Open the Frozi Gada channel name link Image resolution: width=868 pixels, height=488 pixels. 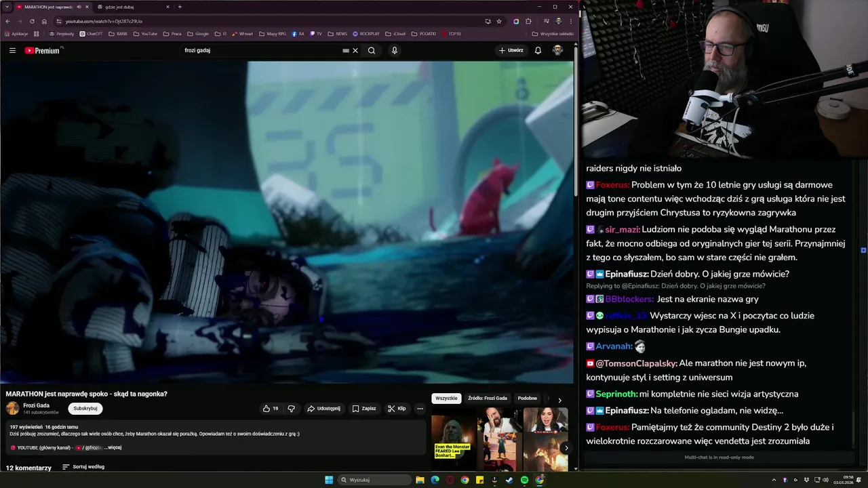[36, 405]
